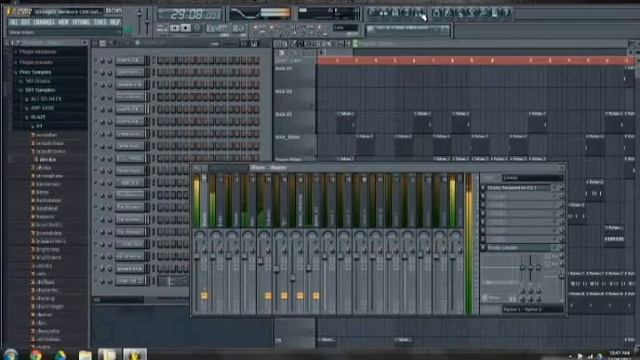
Task: Click the transport Play button
Action: [175, 28]
